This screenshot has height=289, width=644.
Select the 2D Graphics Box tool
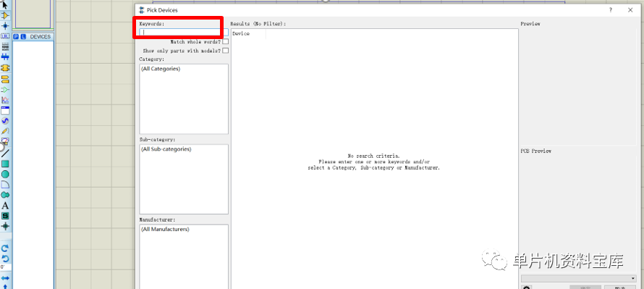pyautogui.click(x=5, y=164)
